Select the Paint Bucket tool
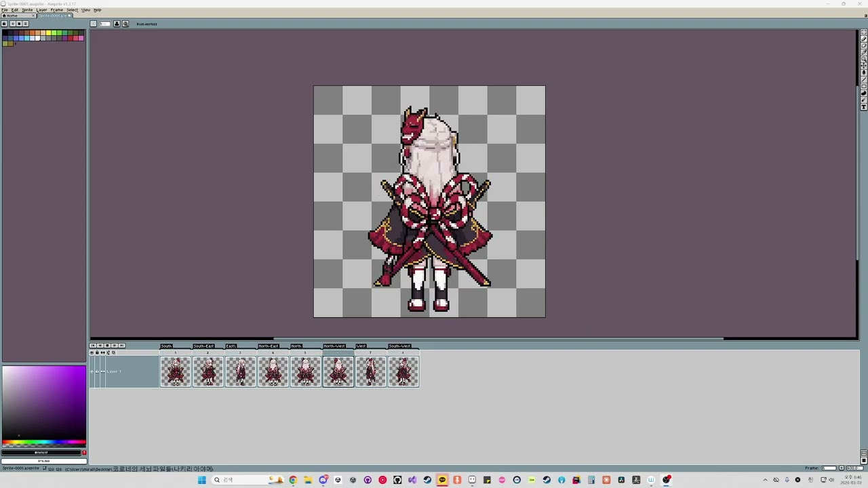 click(864, 73)
